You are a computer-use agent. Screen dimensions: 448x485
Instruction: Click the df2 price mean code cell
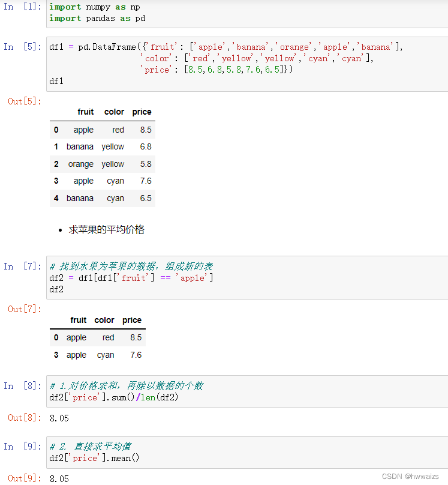[247, 452]
